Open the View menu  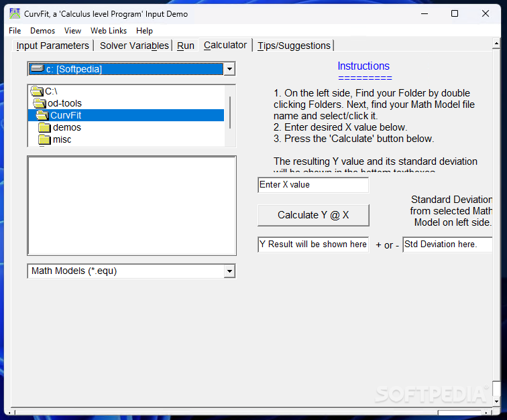pos(72,31)
